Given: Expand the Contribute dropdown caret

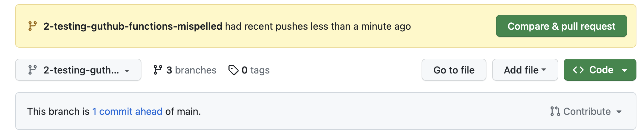Looking at the screenshot, I should (x=619, y=112).
